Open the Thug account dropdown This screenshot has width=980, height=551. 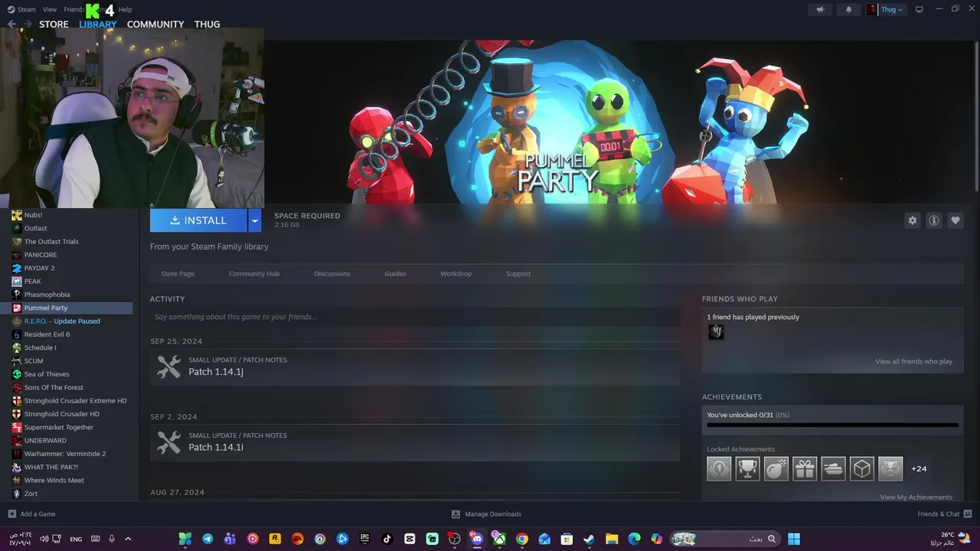[x=886, y=9]
